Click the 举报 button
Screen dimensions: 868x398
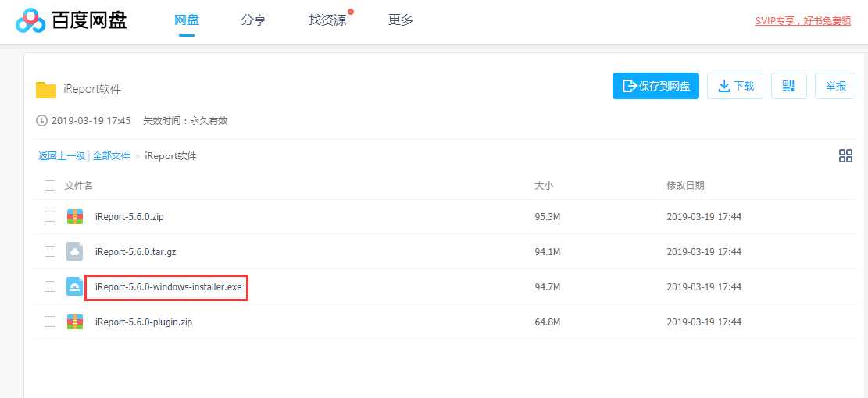coord(834,86)
